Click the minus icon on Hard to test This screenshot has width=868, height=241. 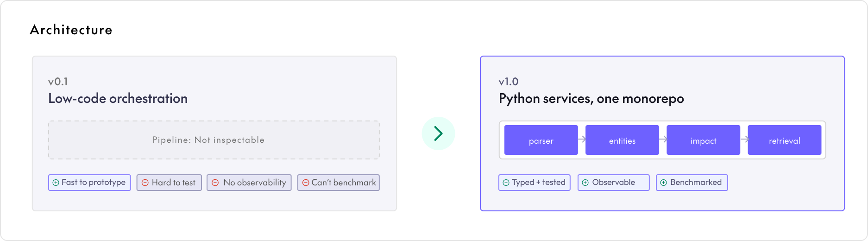(x=145, y=183)
